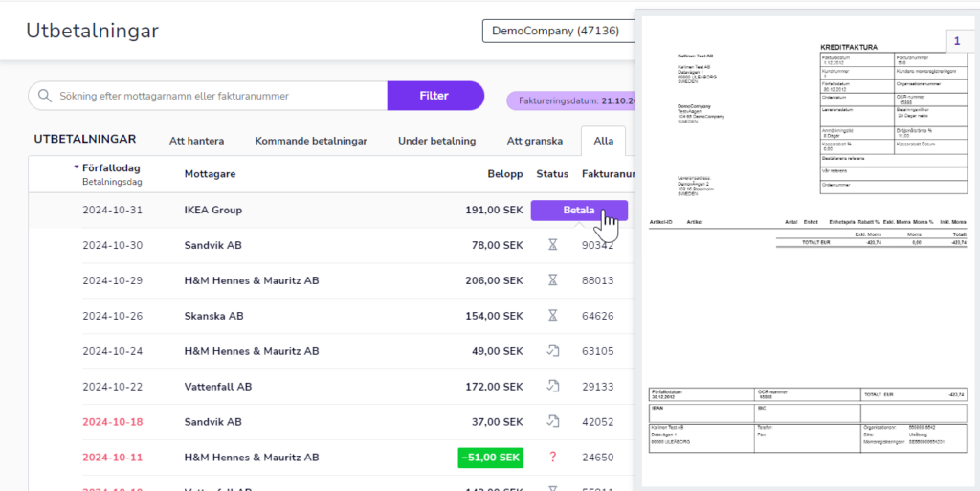Image resolution: width=980 pixels, height=491 pixels.
Task: Click the Vattenfall AB 172,00 SEK recipient name
Action: (x=218, y=387)
